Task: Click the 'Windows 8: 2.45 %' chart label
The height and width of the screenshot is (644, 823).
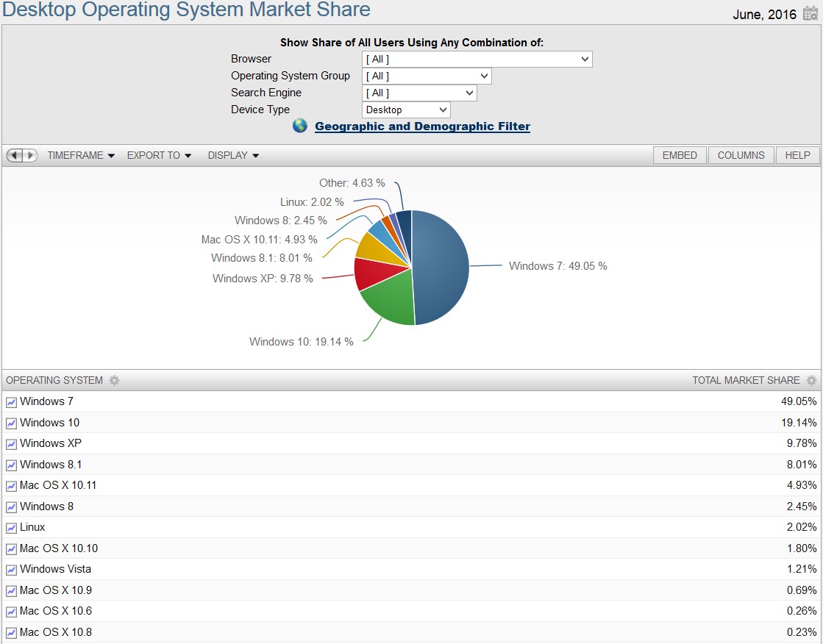Action: point(281,221)
